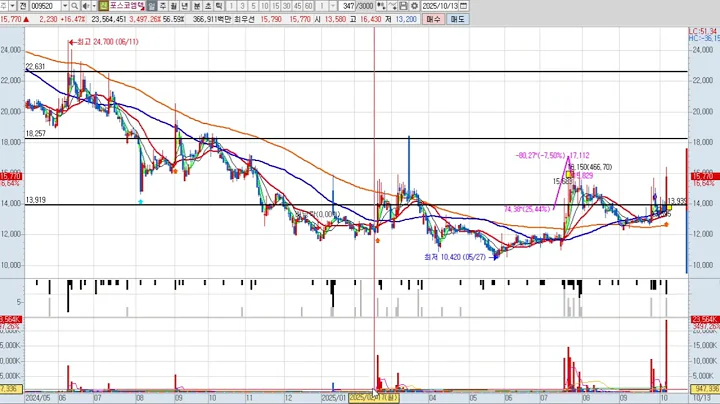The image size is (720, 404).
Task: Open chart settings gear icon
Action: pos(414,6)
